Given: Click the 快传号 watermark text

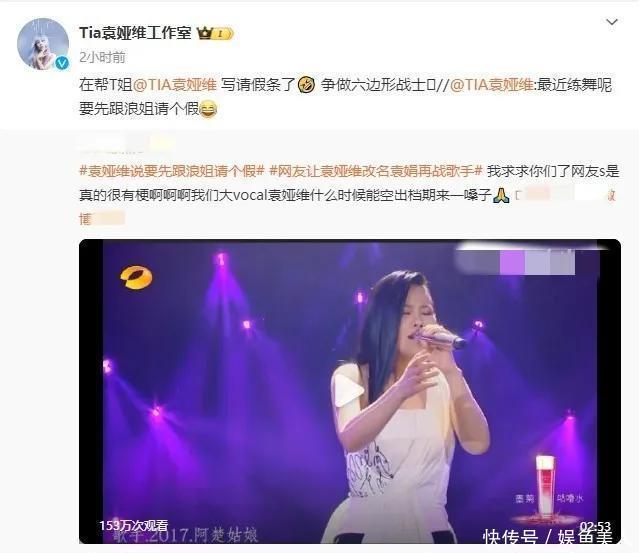Looking at the screenshot, I should tap(510, 537).
